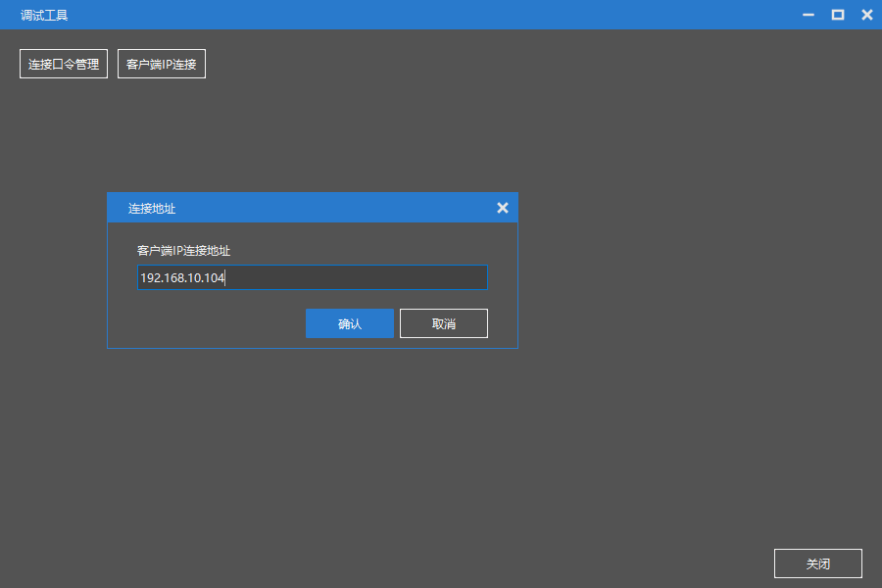The width and height of the screenshot is (882, 588).
Task: Close the 调试工具 main window
Action: [x=867, y=15]
